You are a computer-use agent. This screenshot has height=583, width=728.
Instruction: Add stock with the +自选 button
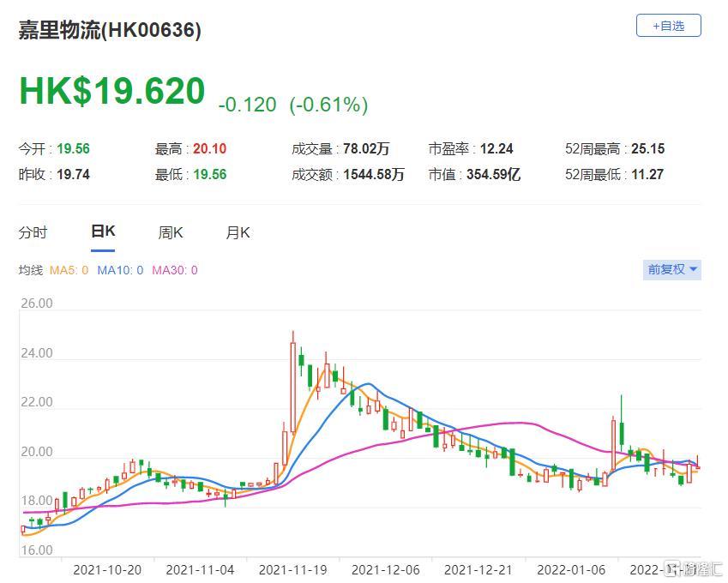pos(668,26)
